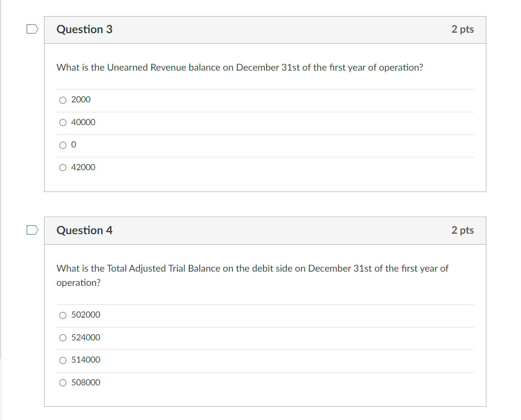
Task: Click the 524000 answer label text
Action: [x=86, y=338]
